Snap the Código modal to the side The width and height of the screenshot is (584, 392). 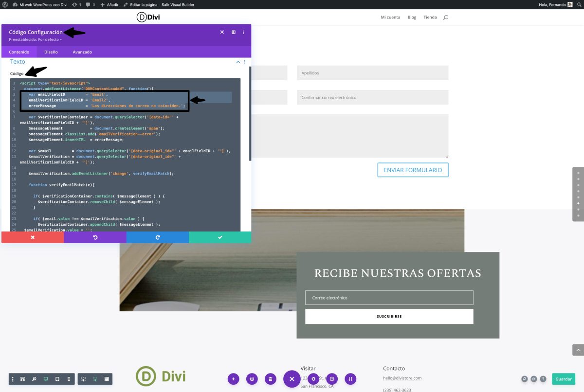(x=233, y=32)
